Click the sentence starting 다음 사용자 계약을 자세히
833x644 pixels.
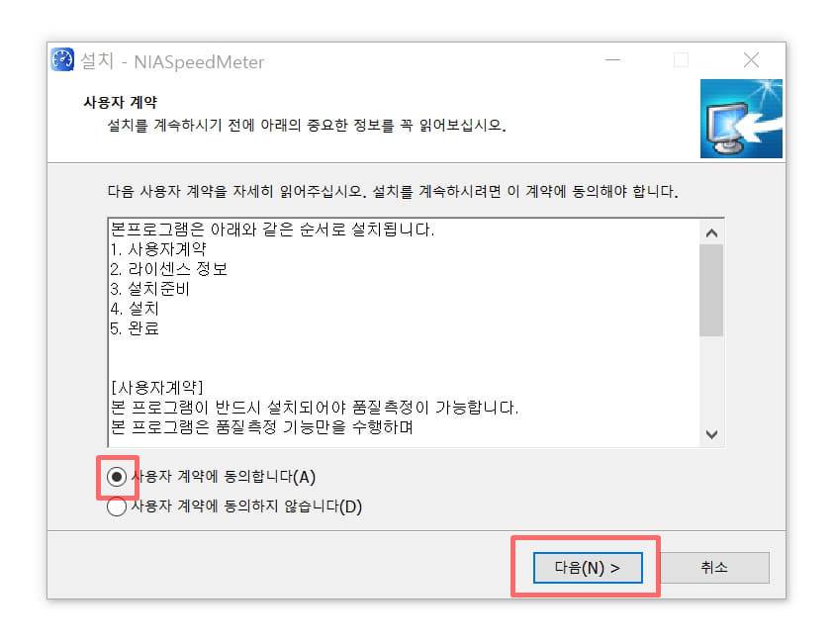[x=393, y=191]
